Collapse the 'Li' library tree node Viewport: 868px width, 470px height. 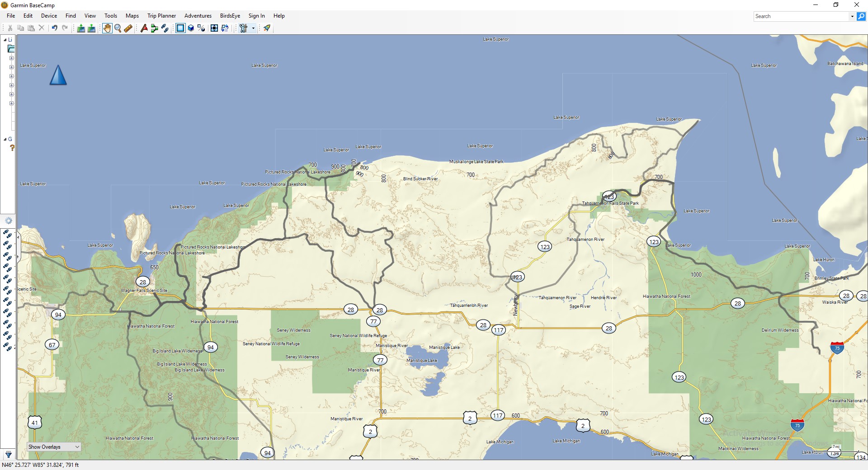tap(5, 40)
